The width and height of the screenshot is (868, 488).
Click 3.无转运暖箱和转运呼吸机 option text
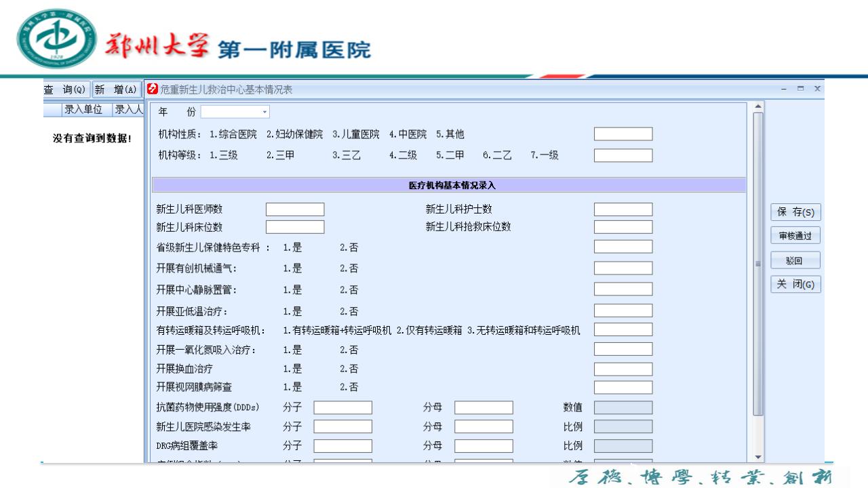524,330
